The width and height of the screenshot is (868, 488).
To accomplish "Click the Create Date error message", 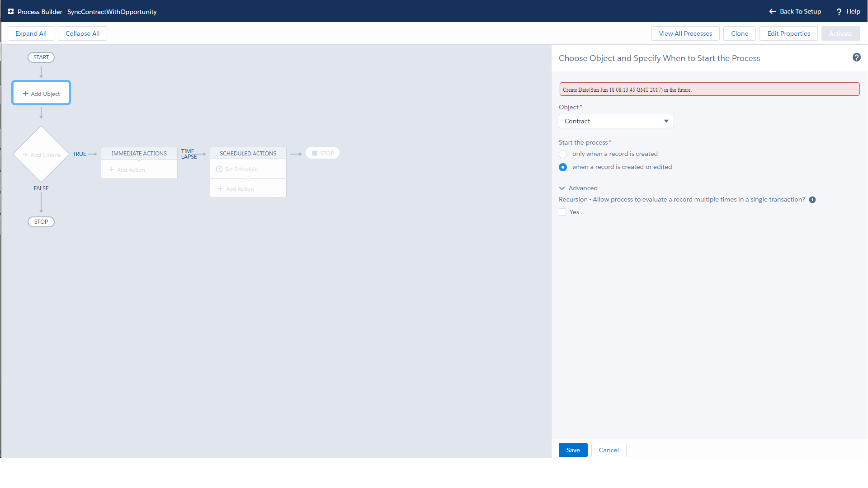I will [709, 89].
